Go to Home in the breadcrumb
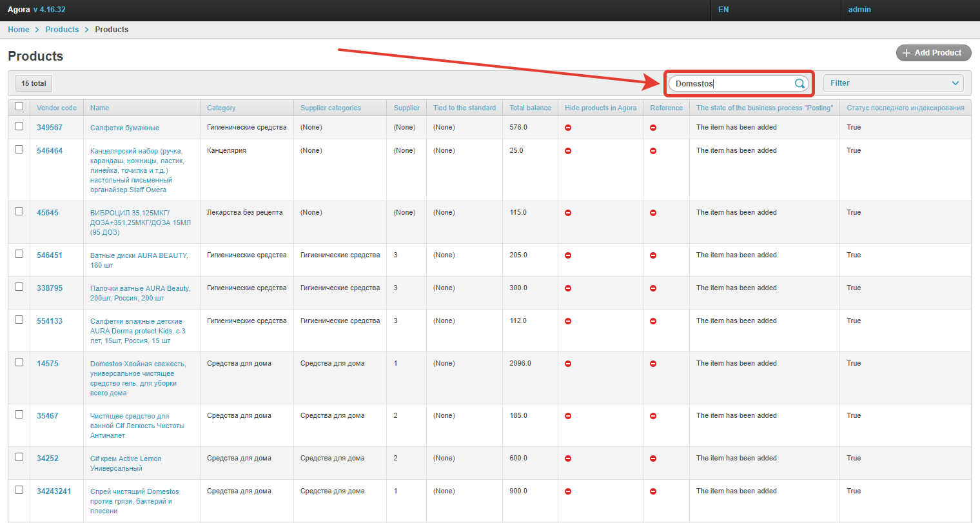 coord(19,30)
